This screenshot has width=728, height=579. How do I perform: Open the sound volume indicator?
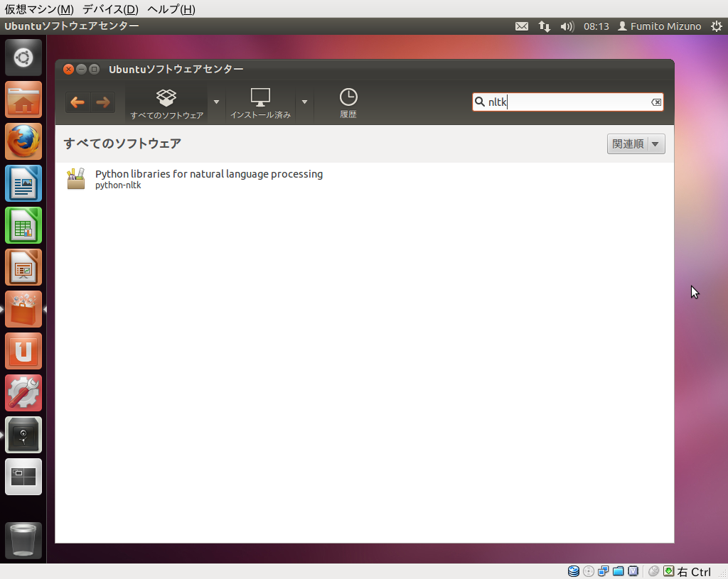(x=567, y=26)
